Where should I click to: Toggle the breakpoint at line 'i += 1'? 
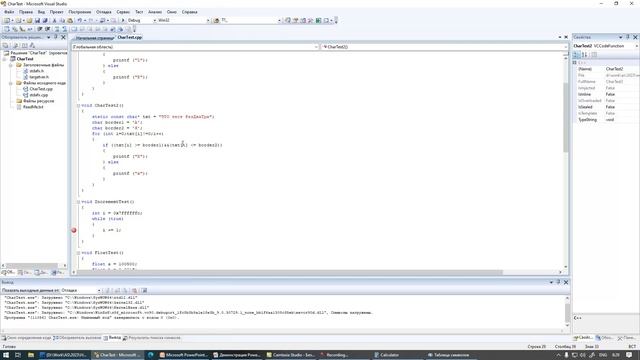pos(74,230)
